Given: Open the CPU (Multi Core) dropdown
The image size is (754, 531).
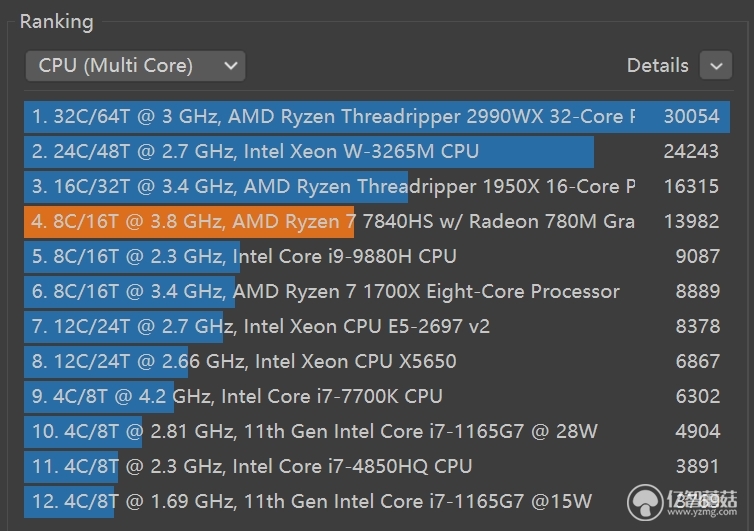Looking at the screenshot, I should click(x=135, y=66).
